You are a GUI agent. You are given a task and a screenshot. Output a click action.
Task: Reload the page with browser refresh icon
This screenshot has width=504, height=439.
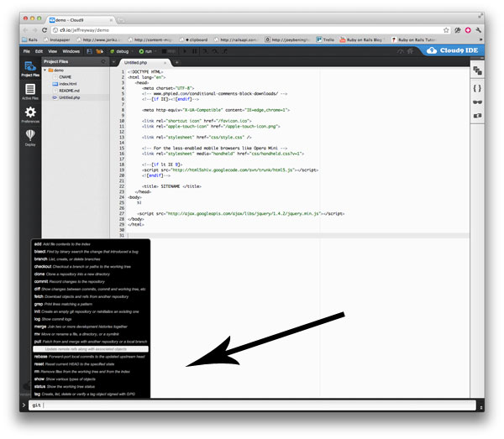pos(45,30)
